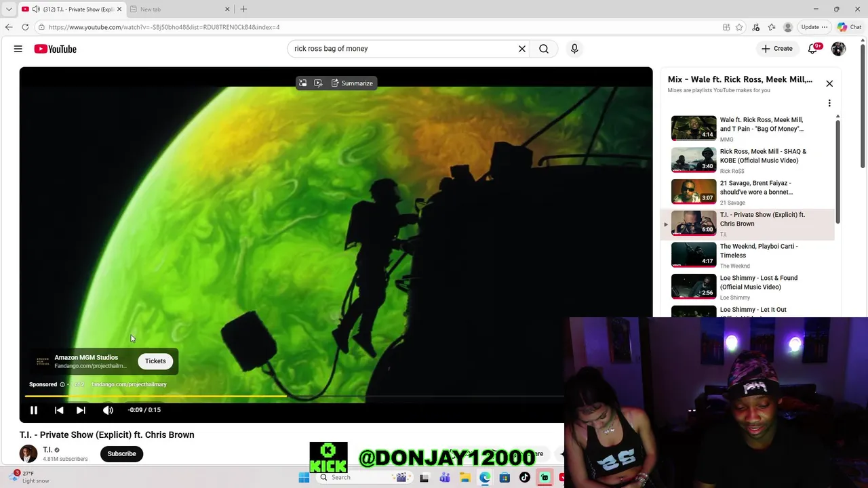
Task: Mute tab via speaker icon
Action: (36, 9)
